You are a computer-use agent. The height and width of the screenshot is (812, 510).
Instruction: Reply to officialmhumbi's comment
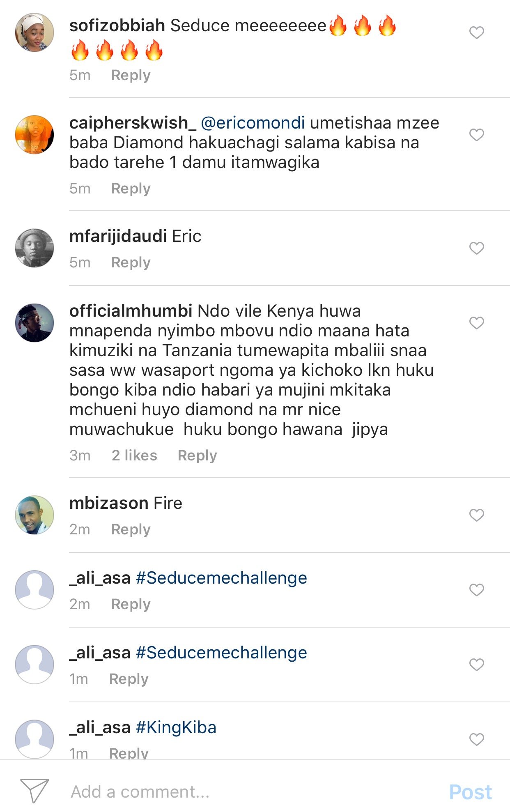tap(197, 455)
